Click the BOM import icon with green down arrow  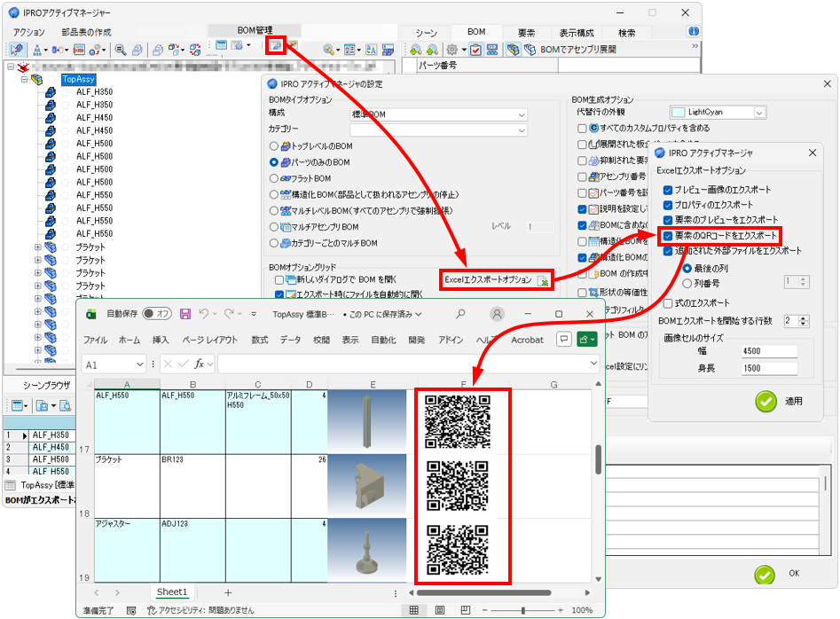point(416,50)
